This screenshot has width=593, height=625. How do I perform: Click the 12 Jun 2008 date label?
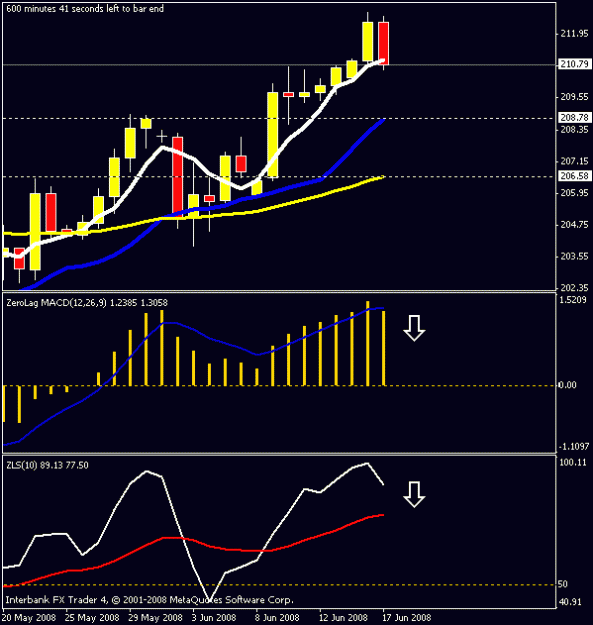343,618
